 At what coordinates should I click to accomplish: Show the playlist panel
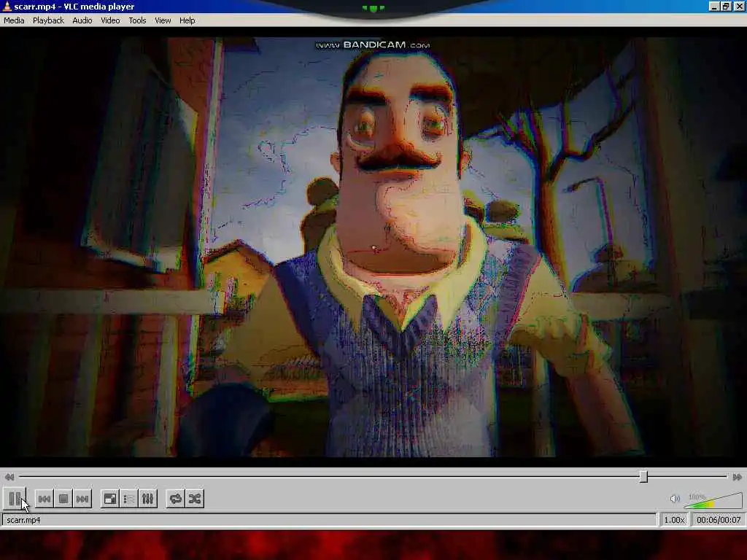click(129, 499)
